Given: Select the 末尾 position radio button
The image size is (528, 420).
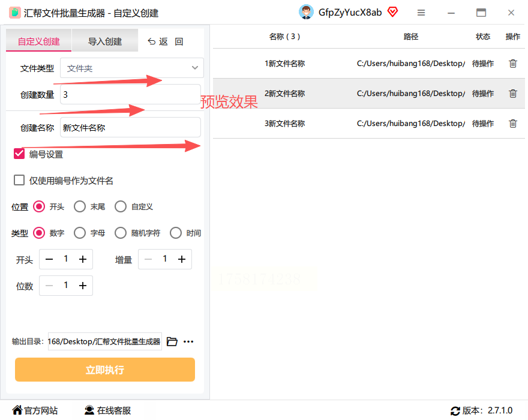Looking at the screenshot, I should coord(80,206).
